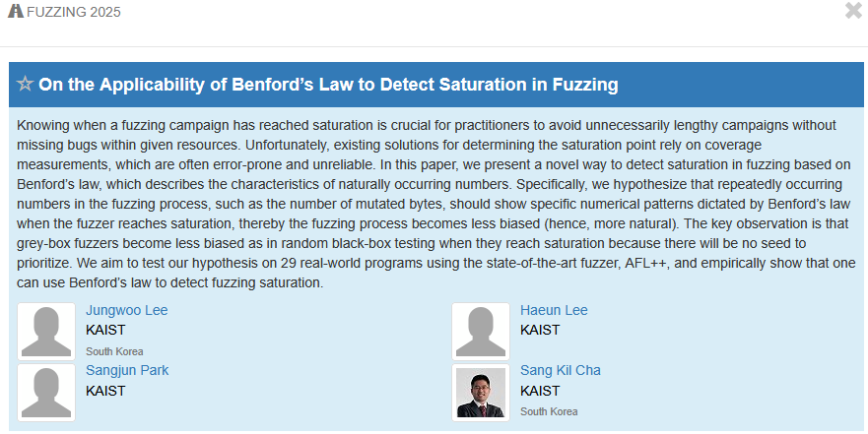Click South Korea label under Sang Kil Cha
Image resolution: width=868 pixels, height=434 pixels.
click(x=549, y=411)
